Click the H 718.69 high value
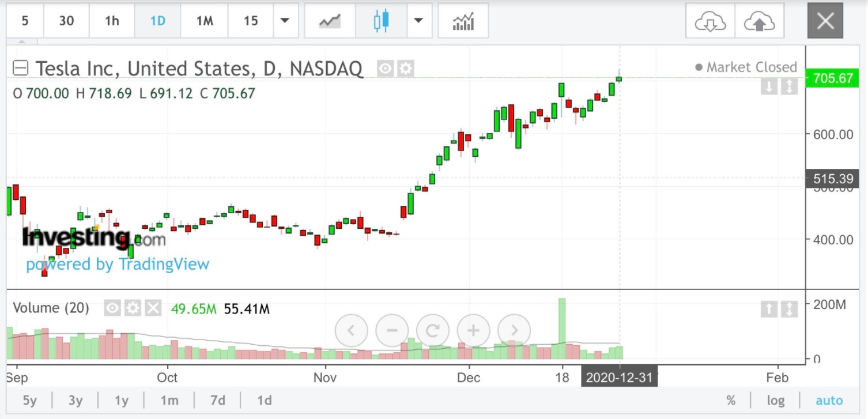This screenshot has width=868, height=419. (104, 93)
